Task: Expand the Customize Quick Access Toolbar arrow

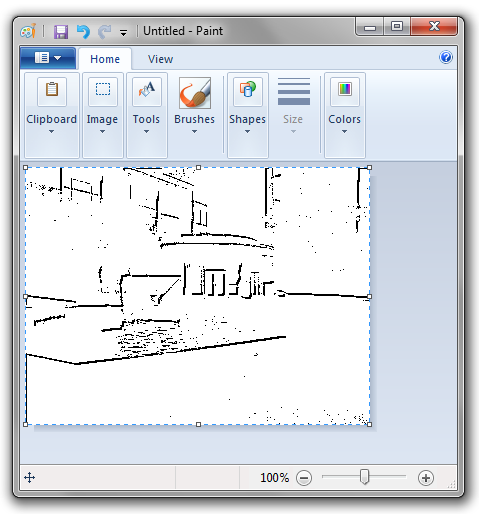Action: tap(124, 32)
